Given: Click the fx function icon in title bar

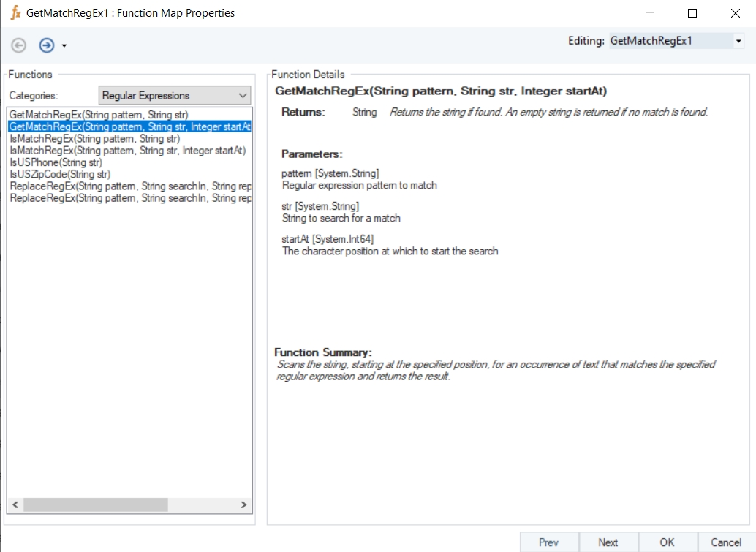Looking at the screenshot, I should 15,13.
